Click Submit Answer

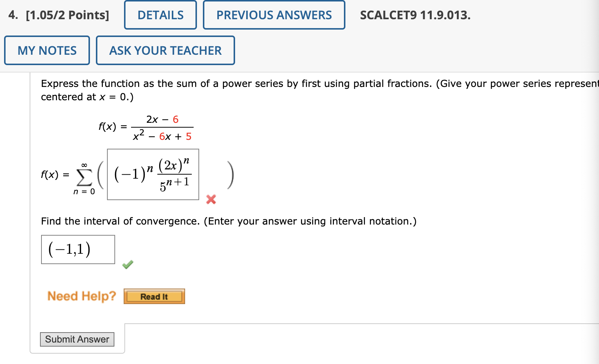pyautogui.click(x=77, y=339)
